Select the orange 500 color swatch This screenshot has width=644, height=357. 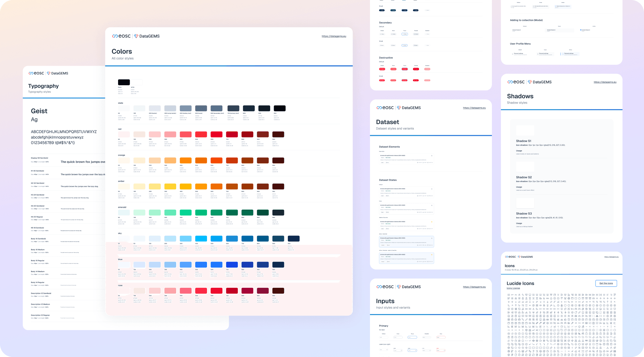pyautogui.click(x=201, y=161)
